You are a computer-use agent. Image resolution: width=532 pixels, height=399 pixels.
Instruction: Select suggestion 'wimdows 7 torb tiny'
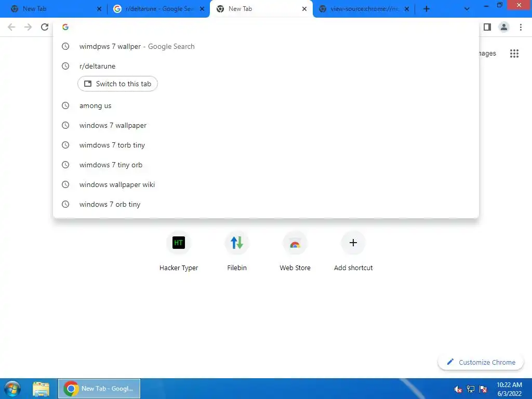(266, 145)
